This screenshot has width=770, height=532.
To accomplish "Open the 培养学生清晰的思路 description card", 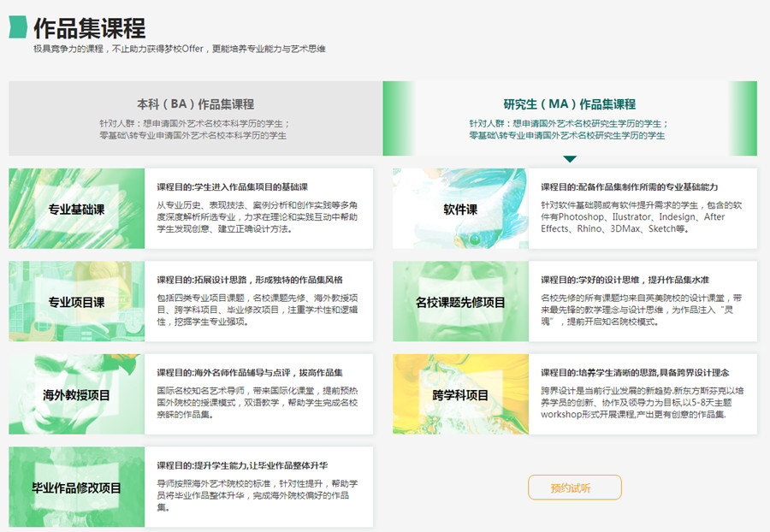I will pyautogui.click(x=643, y=394).
